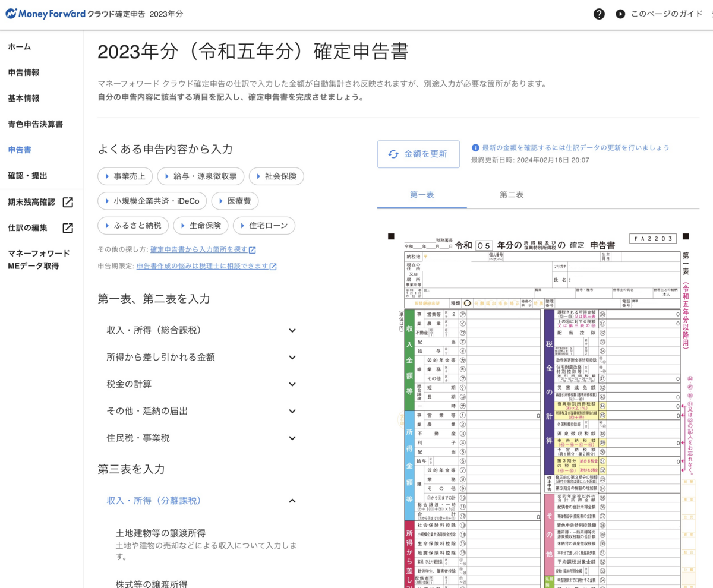Image resolution: width=713 pixels, height=588 pixels.
Task: Open 基本情報 in the sidebar
Action: tap(24, 98)
